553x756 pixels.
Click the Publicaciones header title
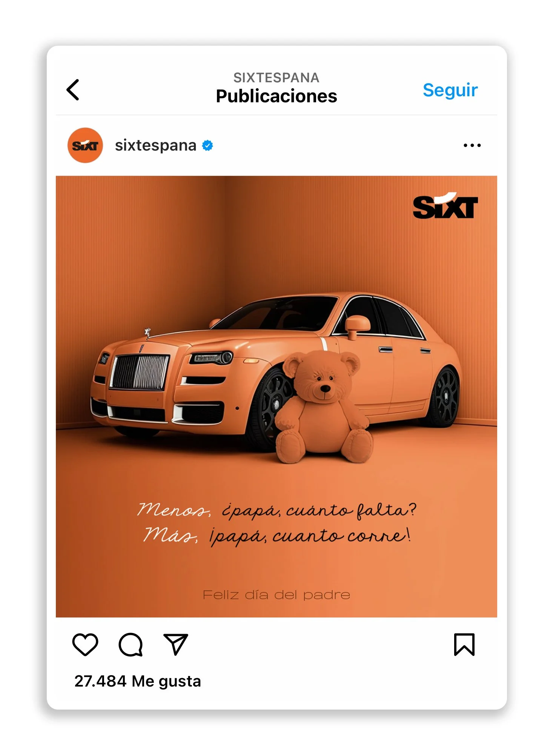tap(276, 96)
